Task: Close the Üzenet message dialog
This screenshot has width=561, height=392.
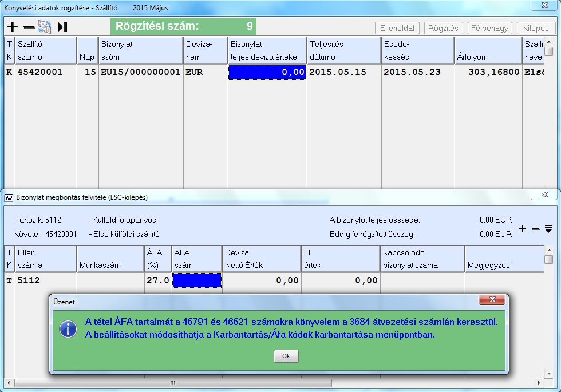Action: 492,300
